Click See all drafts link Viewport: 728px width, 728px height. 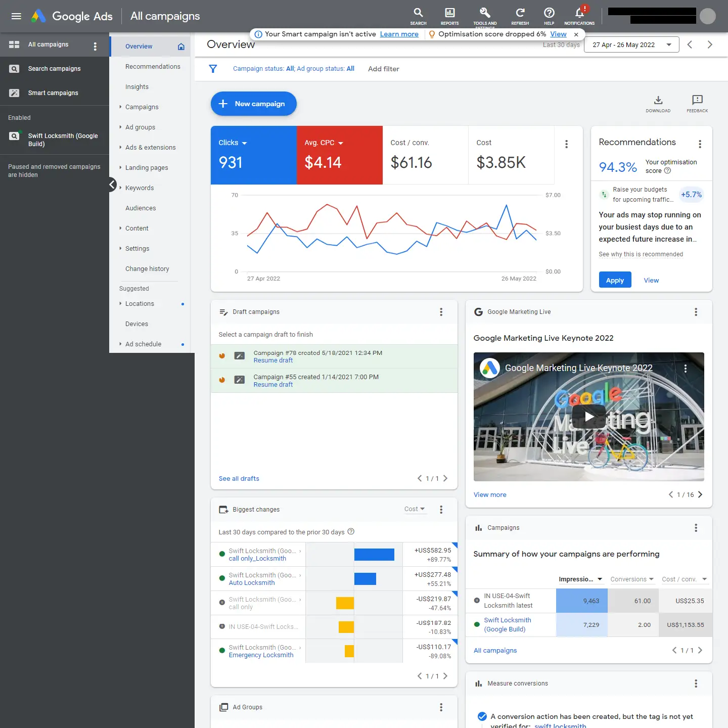pyautogui.click(x=239, y=479)
